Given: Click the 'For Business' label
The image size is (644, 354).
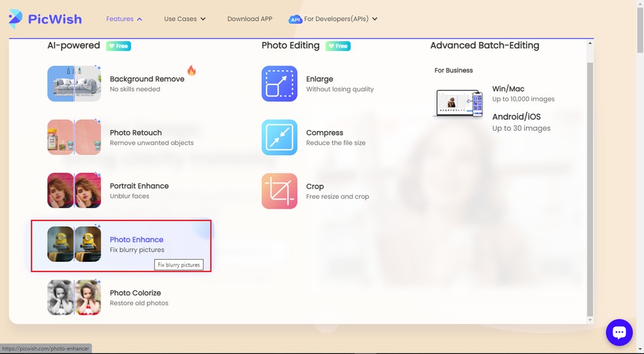Looking at the screenshot, I should click(454, 70).
